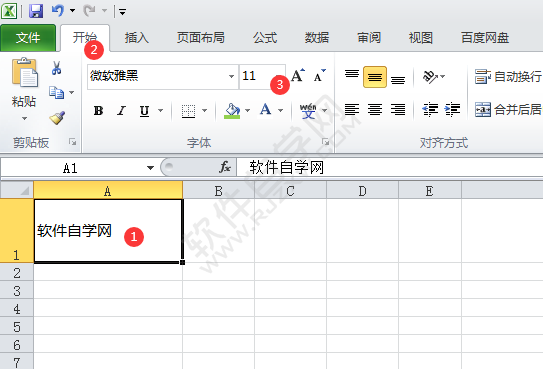Undo the last action
The width and height of the screenshot is (543, 369).
pyautogui.click(x=58, y=11)
